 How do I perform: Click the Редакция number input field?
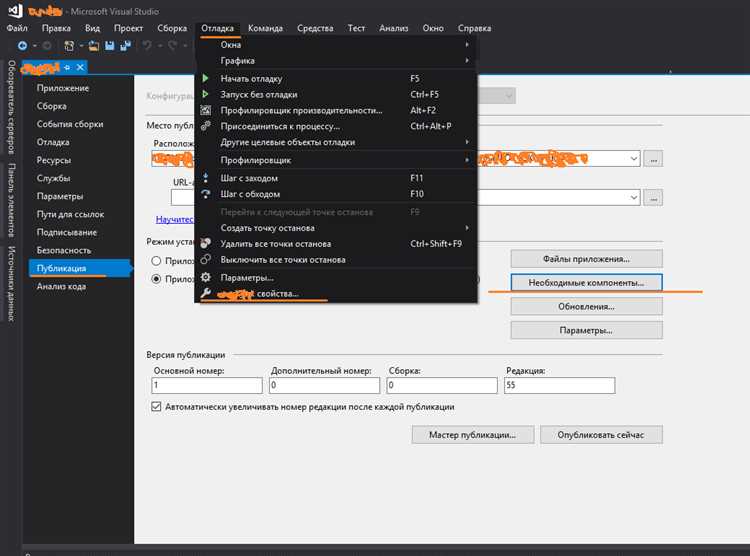tap(559, 385)
